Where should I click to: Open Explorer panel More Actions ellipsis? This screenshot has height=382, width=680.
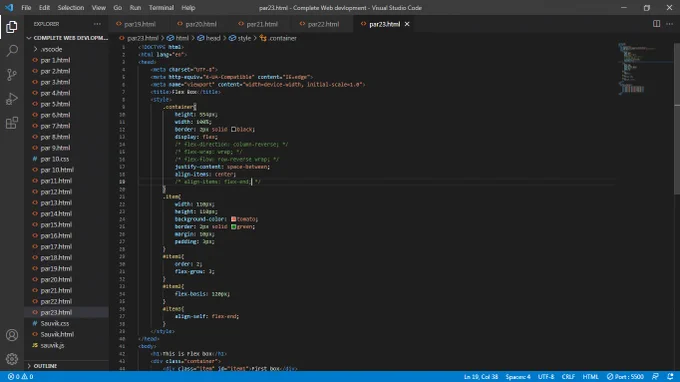97,24
